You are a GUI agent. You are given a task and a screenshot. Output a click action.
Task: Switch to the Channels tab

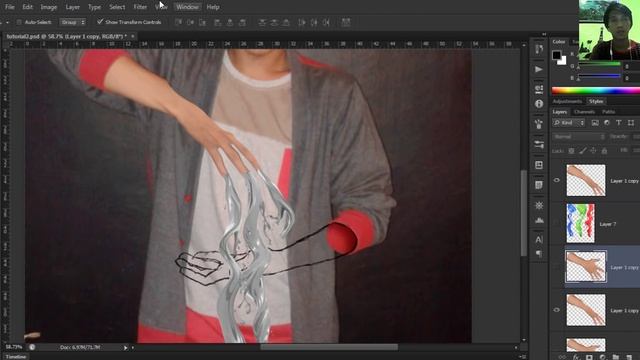point(584,112)
